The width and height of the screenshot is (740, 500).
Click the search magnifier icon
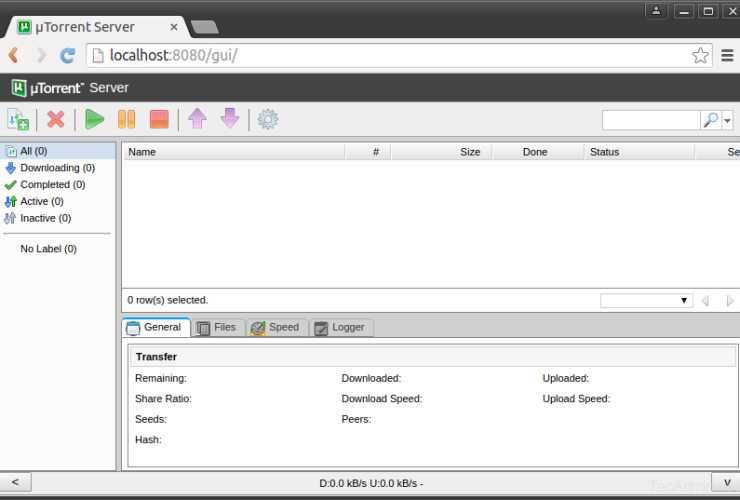[x=710, y=120]
